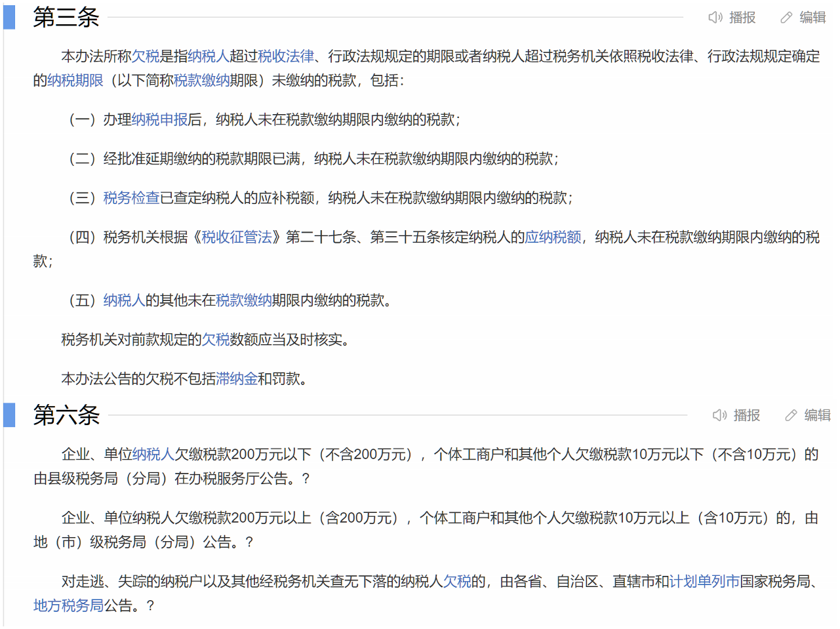Click the 第六条 section heading
Image resolution: width=840 pixels, height=629 pixels.
click(x=66, y=415)
